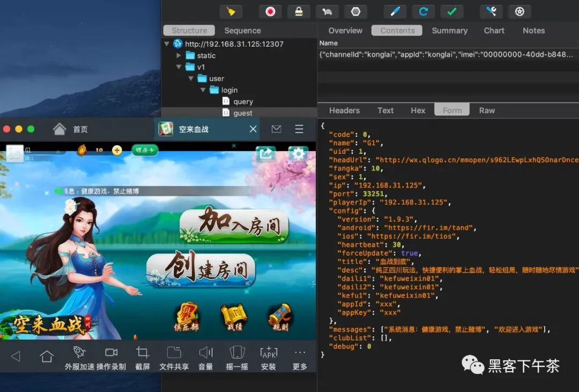Click the globe icon of host node
This screenshot has height=392, width=579.
(x=177, y=43)
